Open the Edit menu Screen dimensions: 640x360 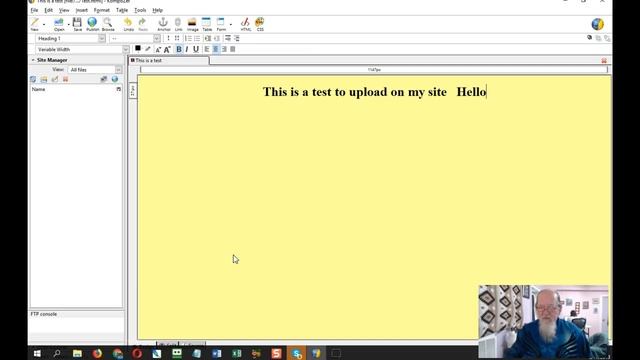(x=49, y=10)
